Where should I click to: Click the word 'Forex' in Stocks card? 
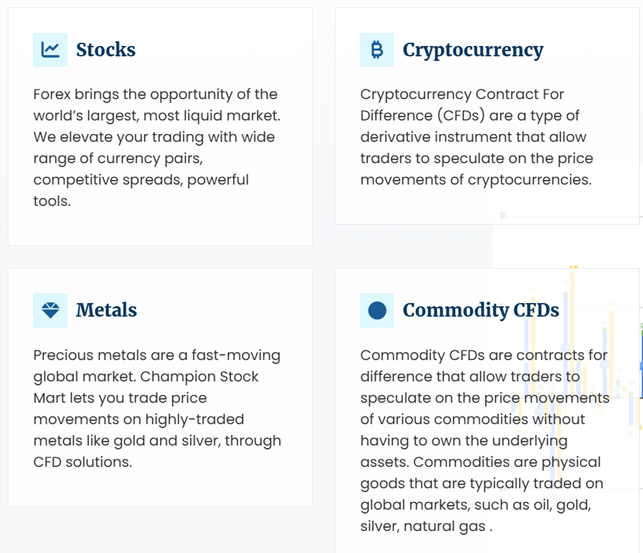56,94
